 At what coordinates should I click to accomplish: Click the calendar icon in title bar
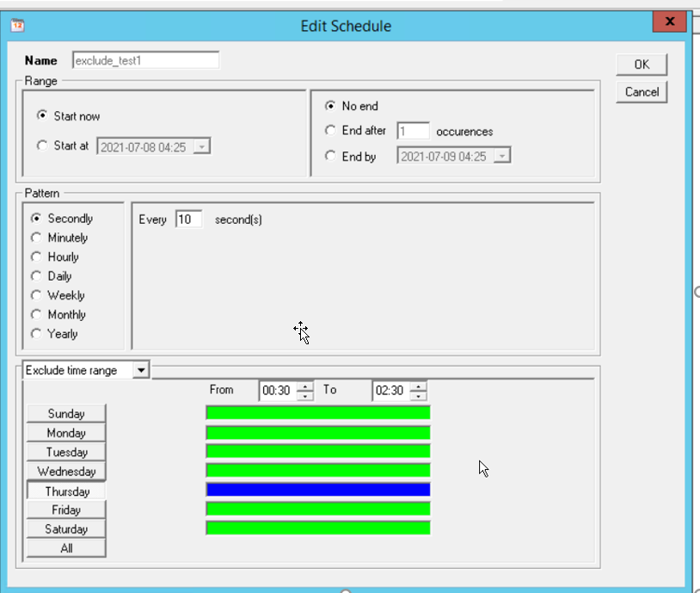tap(17, 26)
